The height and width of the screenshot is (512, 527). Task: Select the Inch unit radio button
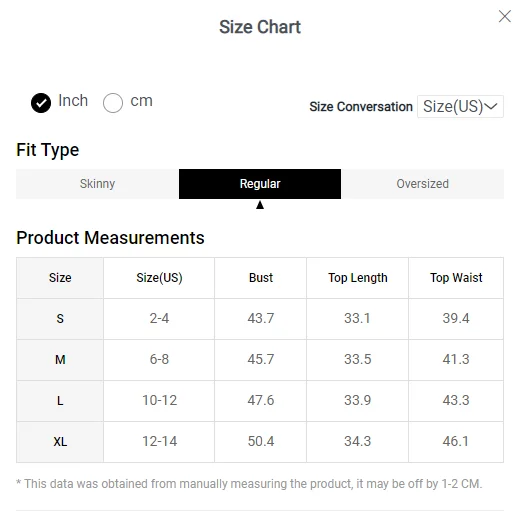[x=41, y=103]
